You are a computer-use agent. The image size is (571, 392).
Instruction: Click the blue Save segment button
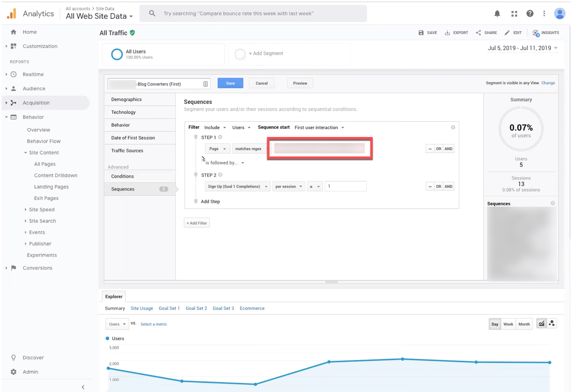click(x=230, y=83)
